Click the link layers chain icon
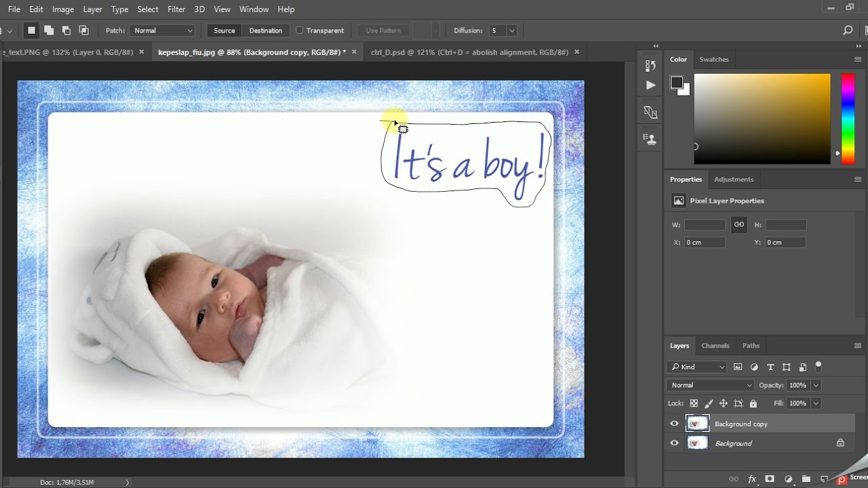 point(734,479)
